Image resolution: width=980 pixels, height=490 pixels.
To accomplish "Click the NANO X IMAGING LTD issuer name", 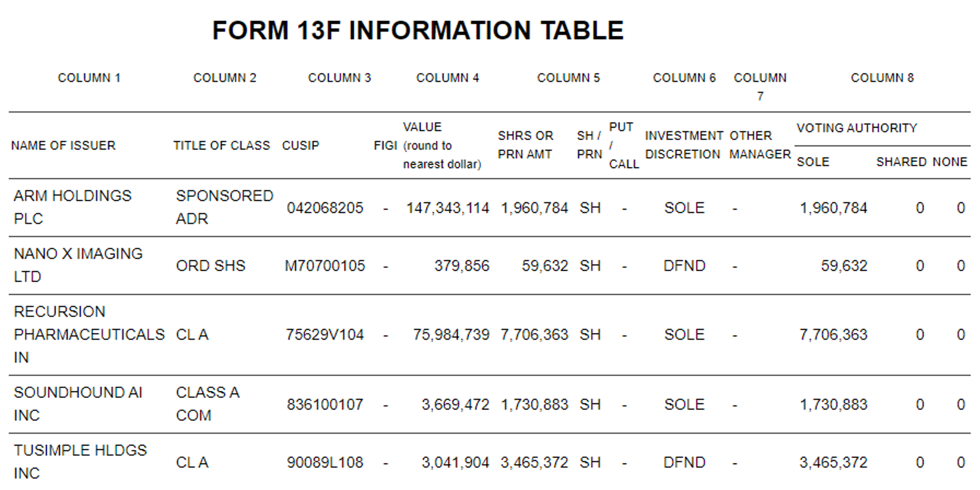I will pos(78,265).
